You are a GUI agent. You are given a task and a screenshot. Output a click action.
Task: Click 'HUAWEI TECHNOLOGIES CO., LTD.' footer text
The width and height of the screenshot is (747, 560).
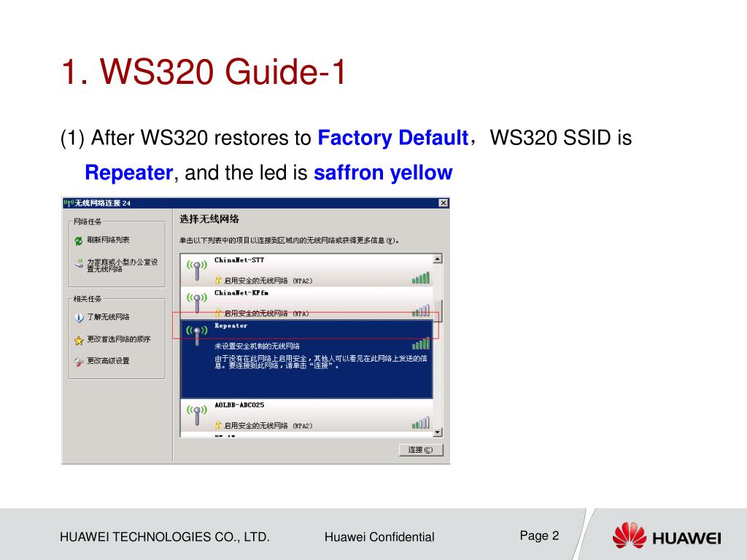pos(165,537)
